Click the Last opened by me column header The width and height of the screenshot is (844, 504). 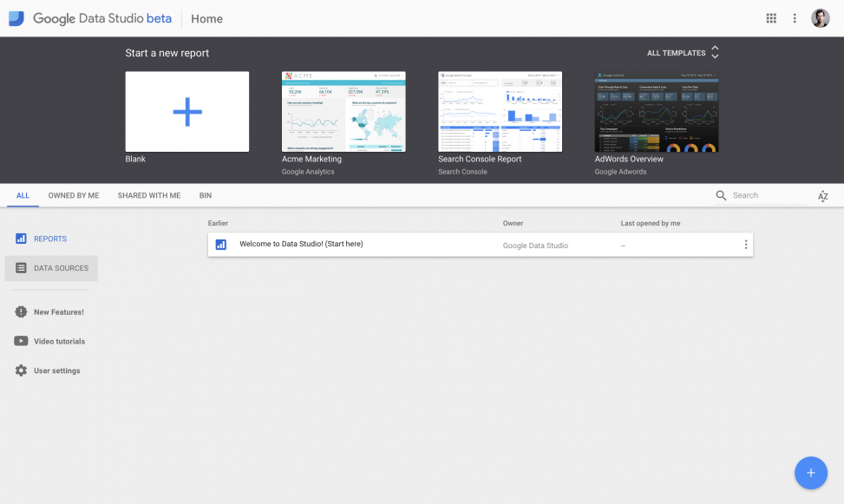point(651,223)
